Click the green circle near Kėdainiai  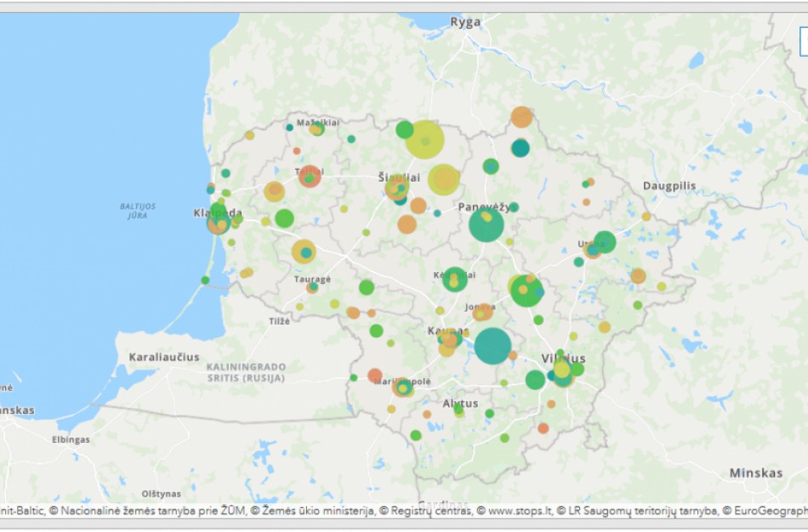(453, 278)
